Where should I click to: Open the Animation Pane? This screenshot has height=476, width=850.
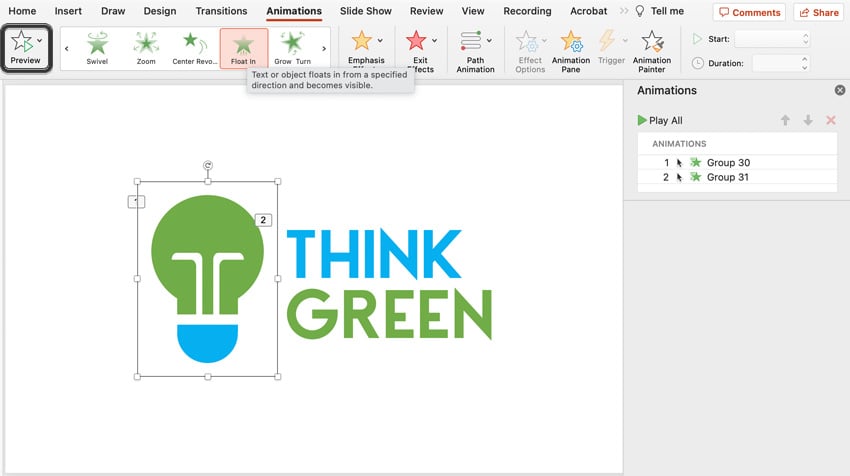pos(571,50)
